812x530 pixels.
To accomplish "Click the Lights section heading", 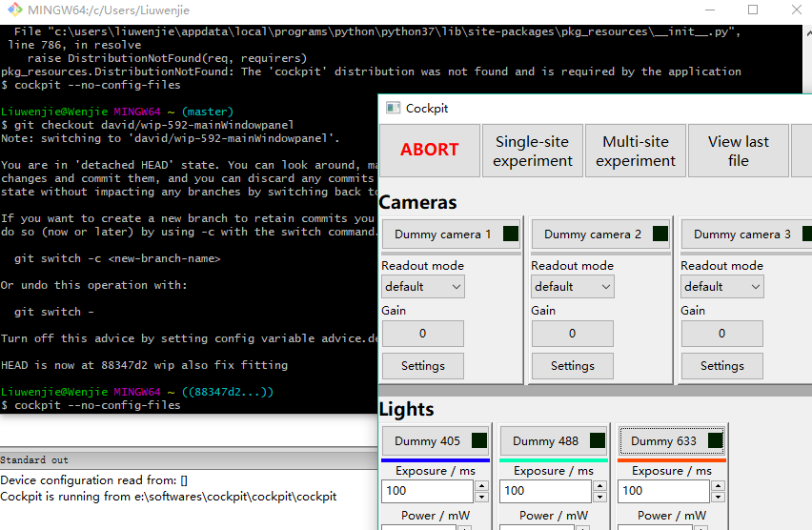I will pyautogui.click(x=407, y=409).
